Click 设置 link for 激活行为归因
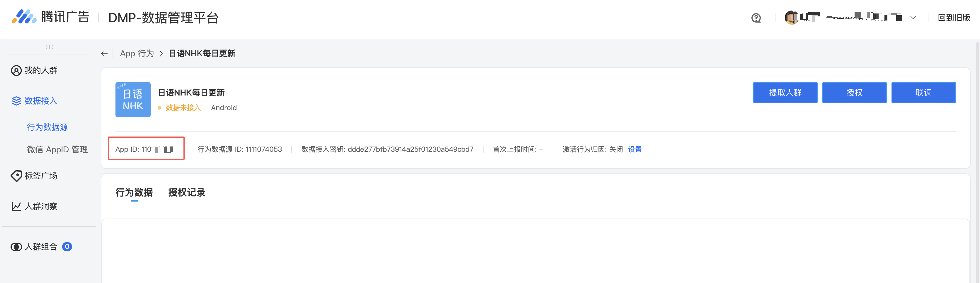The height and width of the screenshot is (283, 980). [x=634, y=149]
